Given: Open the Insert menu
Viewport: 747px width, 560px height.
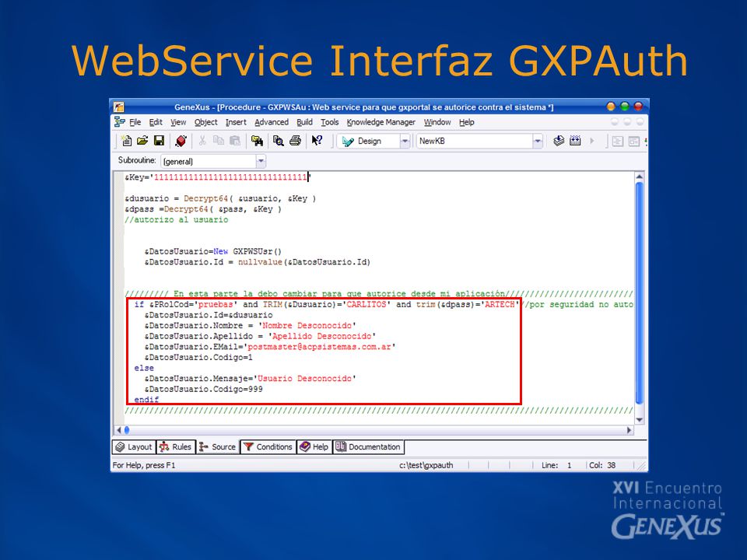Looking at the screenshot, I should [x=236, y=122].
